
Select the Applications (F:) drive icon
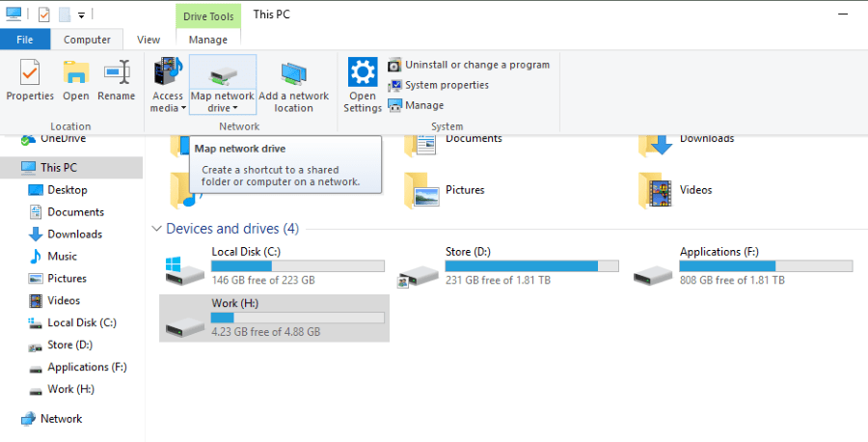pyautogui.click(x=653, y=275)
